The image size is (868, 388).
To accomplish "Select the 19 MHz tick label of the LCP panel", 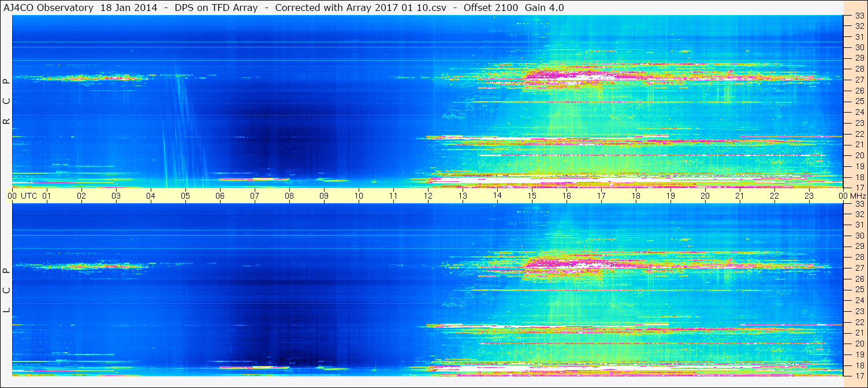I will click(859, 355).
